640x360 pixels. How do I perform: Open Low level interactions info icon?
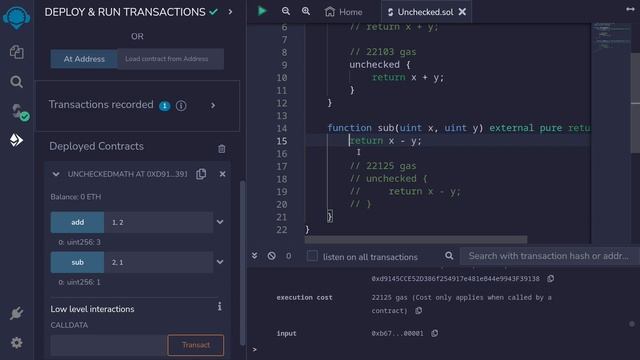220,306
